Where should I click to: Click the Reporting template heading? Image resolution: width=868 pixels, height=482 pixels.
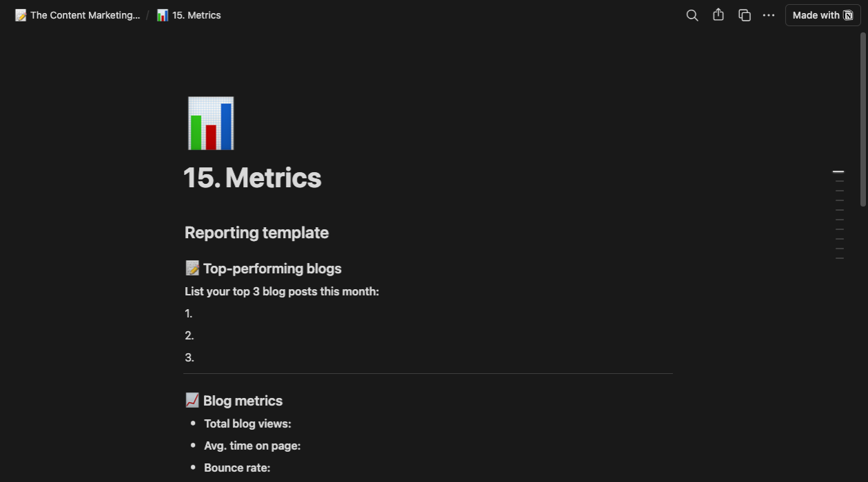click(x=256, y=233)
